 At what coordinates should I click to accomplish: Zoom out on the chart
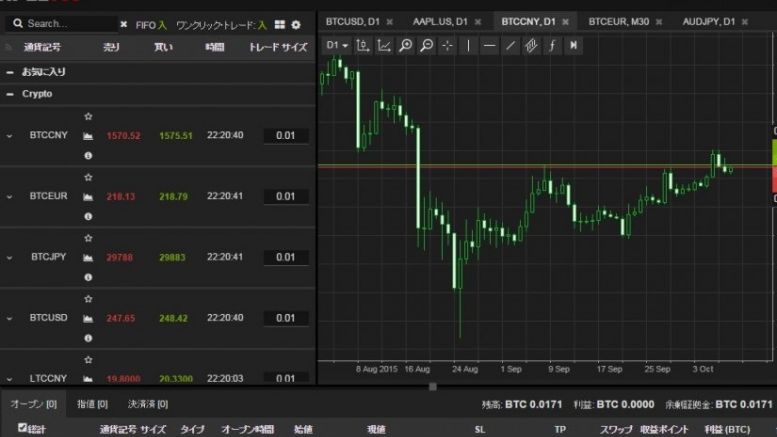coord(427,46)
